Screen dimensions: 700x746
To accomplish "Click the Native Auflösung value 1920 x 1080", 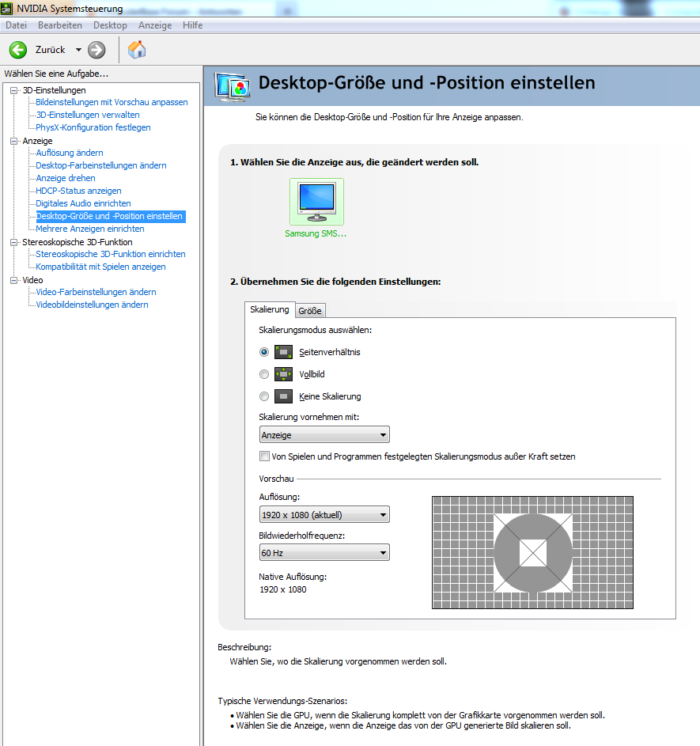I will click(283, 589).
